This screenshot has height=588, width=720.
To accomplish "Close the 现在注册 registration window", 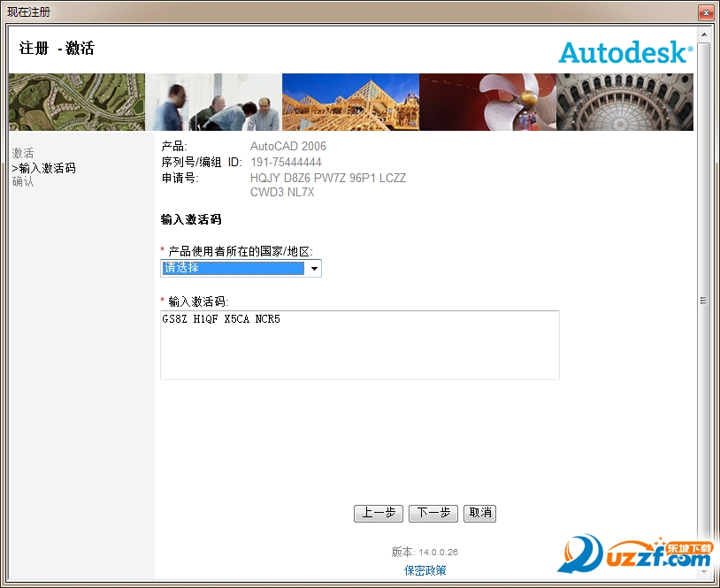I will click(x=706, y=12).
